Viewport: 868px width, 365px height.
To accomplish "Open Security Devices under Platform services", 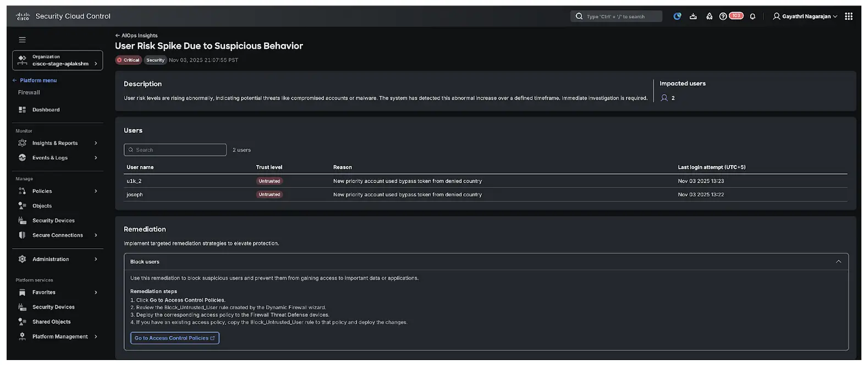I will click(x=53, y=307).
